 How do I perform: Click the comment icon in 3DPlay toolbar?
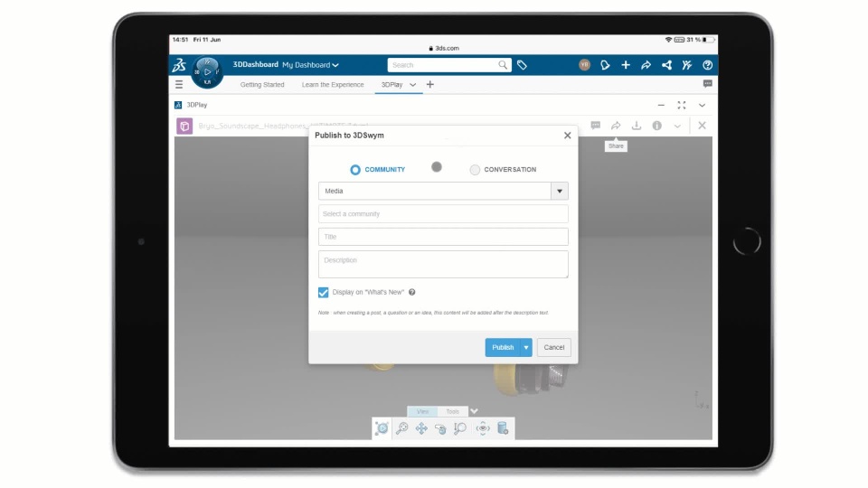click(596, 126)
